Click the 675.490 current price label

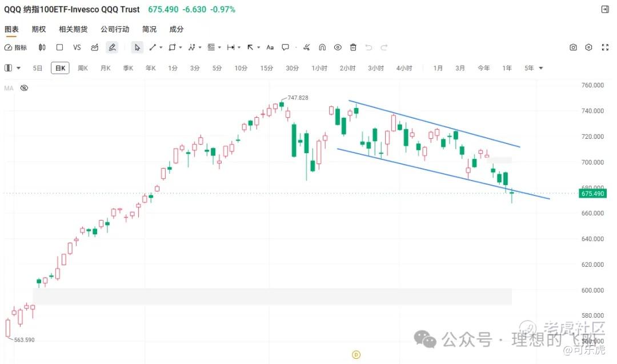tap(592, 194)
